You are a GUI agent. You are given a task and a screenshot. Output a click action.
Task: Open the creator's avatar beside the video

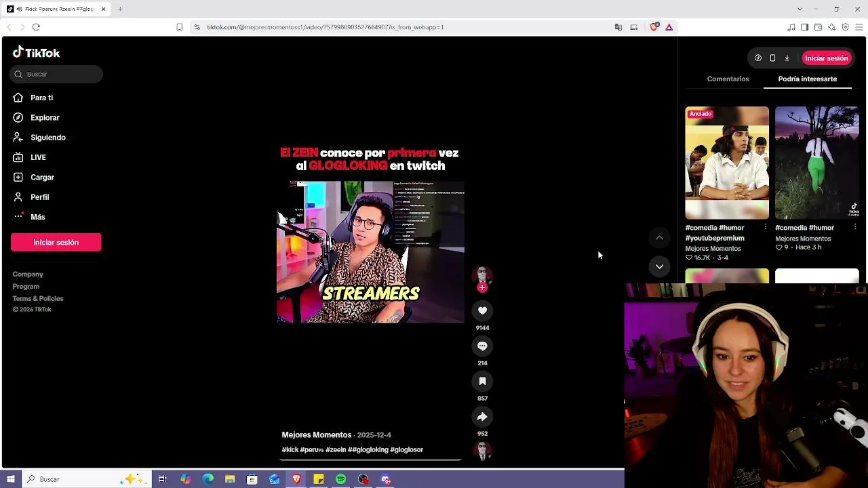pos(482,275)
